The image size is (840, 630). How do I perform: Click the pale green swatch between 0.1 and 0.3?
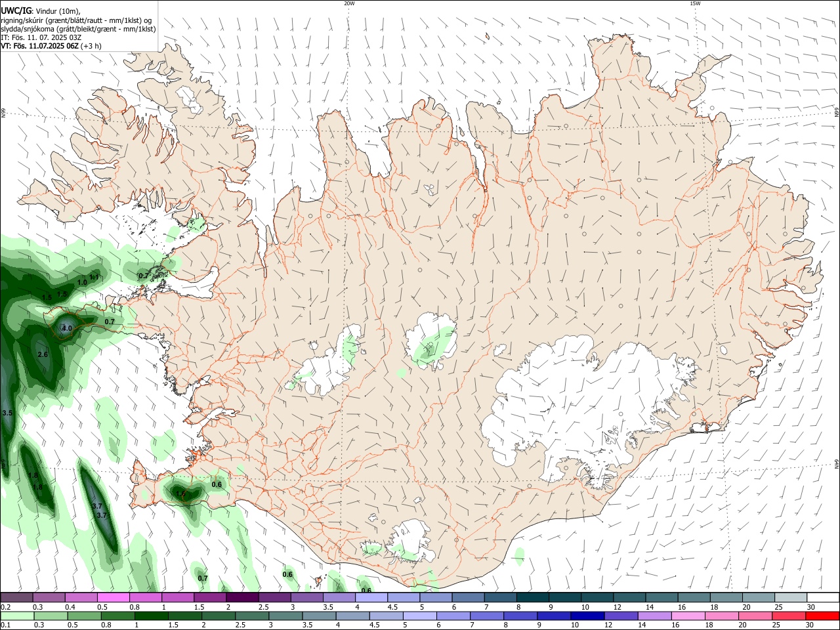[17, 616]
